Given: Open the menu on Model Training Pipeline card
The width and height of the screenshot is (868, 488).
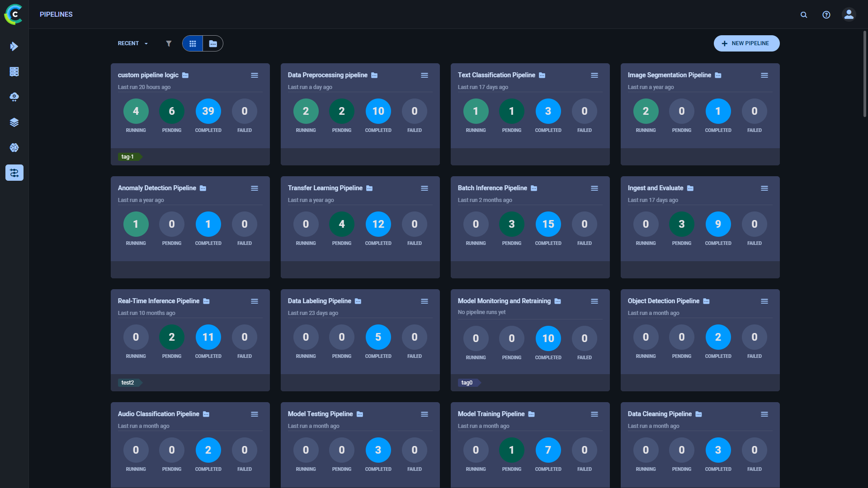Looking at the screenshot, I should (x=594, y=414).
